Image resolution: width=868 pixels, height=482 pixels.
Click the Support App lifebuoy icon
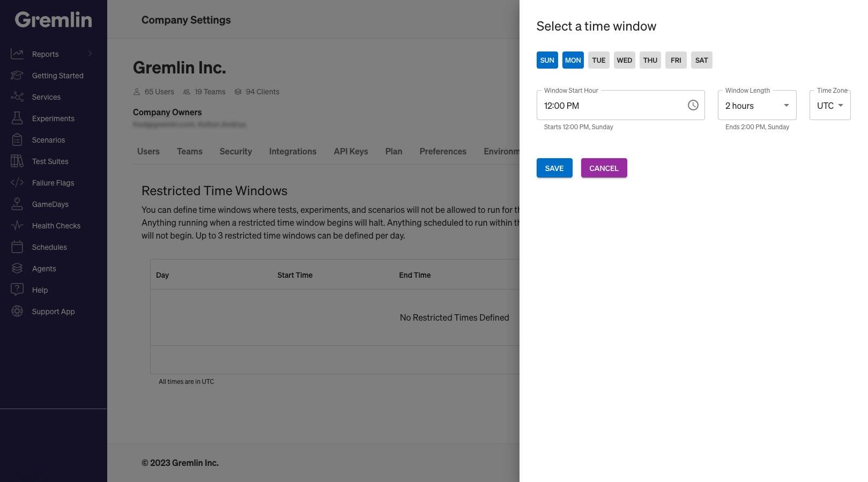click(x=17, y=312)
